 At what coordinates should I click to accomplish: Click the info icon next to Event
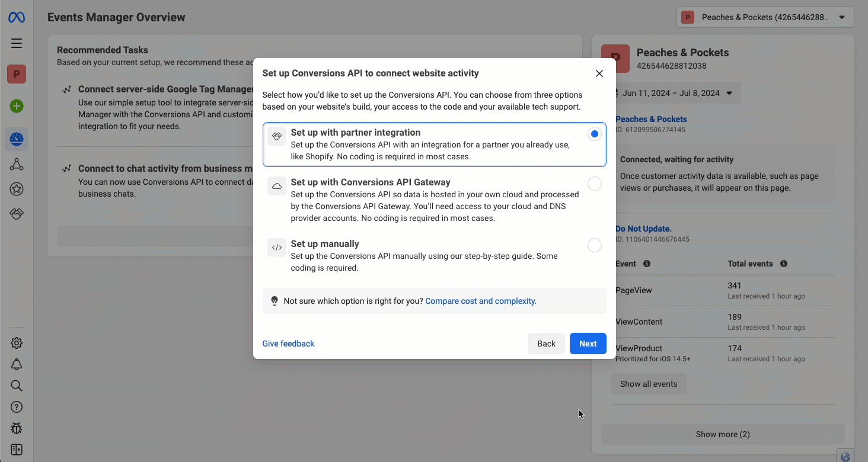pos(647,264)
